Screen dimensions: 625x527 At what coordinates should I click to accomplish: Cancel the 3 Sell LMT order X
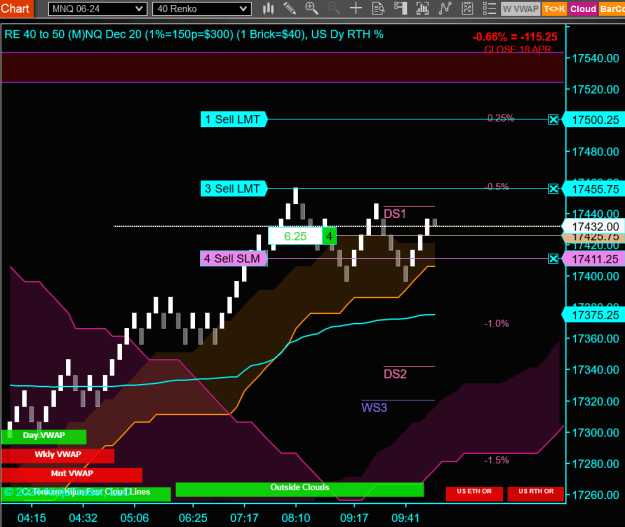point(553,189)
